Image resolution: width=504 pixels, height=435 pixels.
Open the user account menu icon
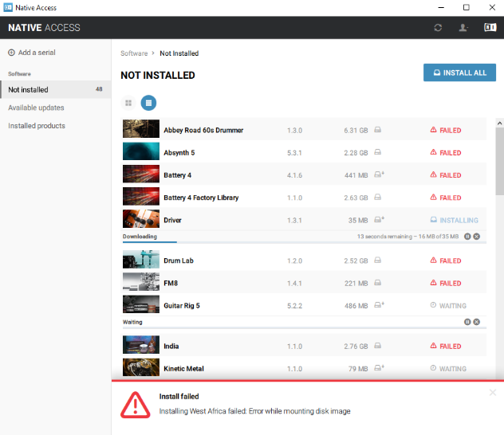463,28
